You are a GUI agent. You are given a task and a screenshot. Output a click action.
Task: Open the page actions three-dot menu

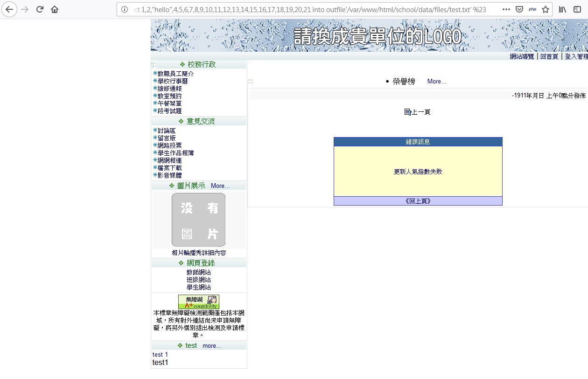click(x=506, y=9)
